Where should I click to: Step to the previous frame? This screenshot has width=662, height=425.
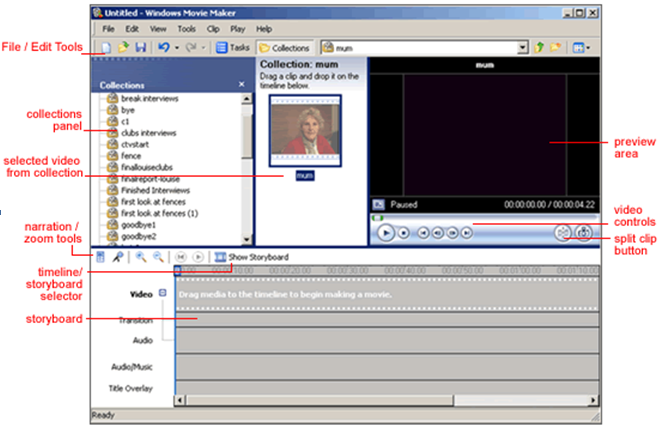pyautogui.click(x=438, y=233)
